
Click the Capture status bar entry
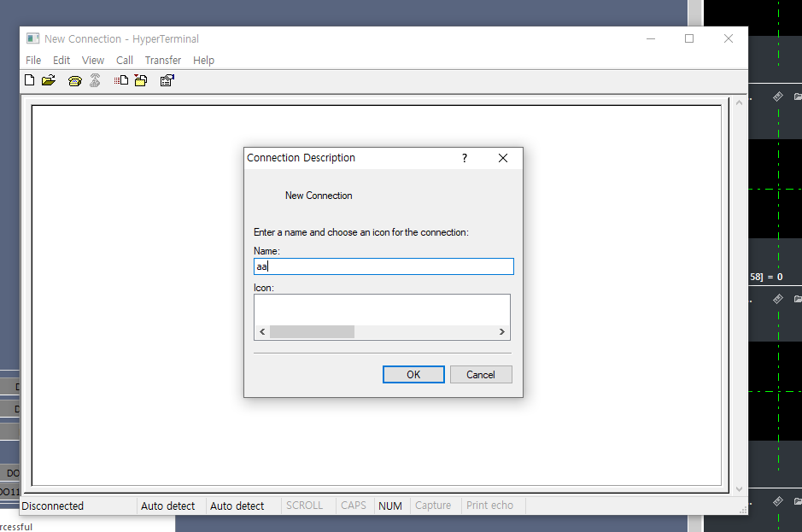click(x=433, y=506)
